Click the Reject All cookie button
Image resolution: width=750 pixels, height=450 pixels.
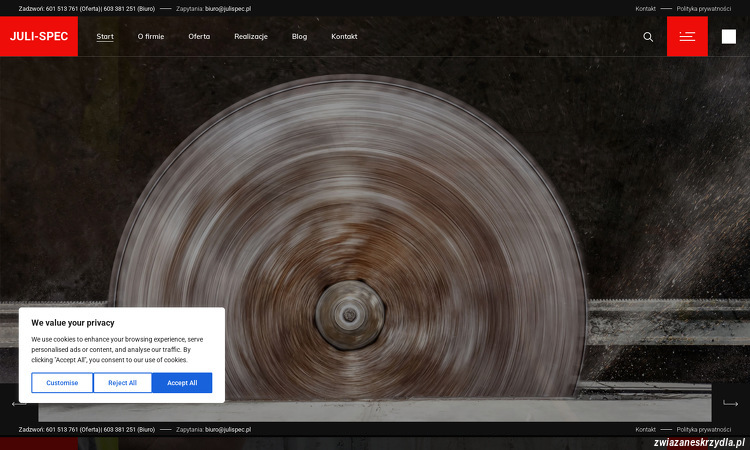click(x=122, y=383)
